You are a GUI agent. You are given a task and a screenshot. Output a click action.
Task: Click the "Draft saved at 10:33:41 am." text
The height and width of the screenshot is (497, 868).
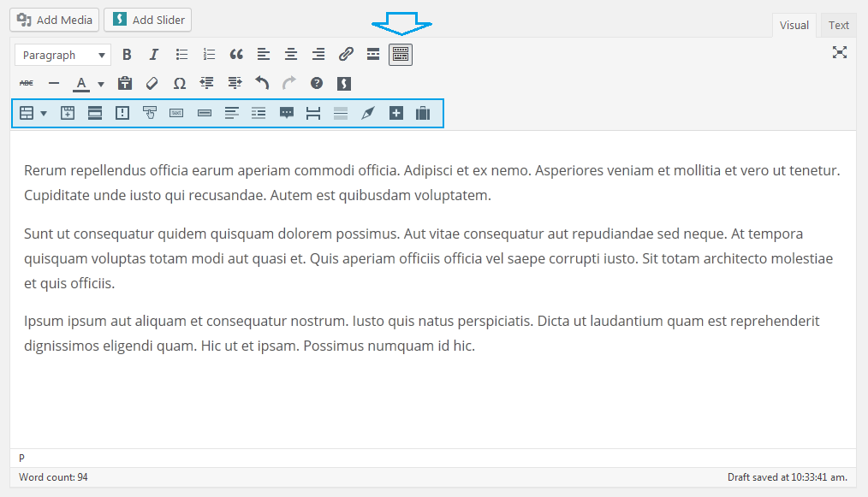pos(788,477)
